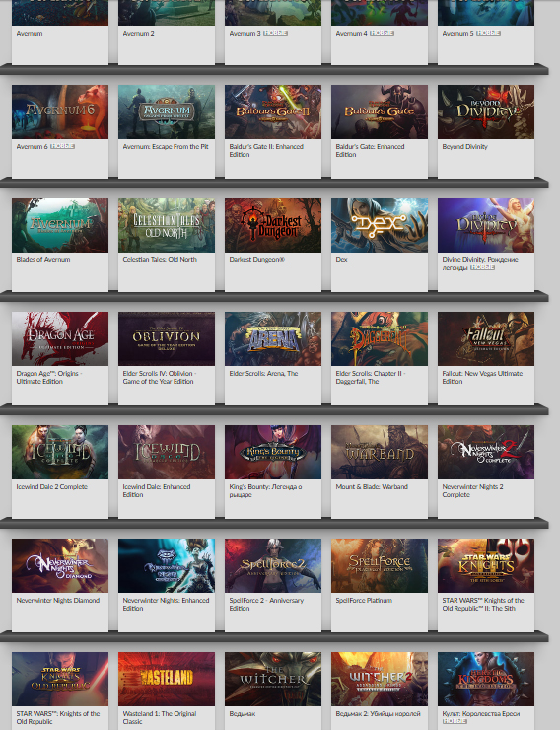Open the Celestian Tales: Old North title link

coord(160,259)
